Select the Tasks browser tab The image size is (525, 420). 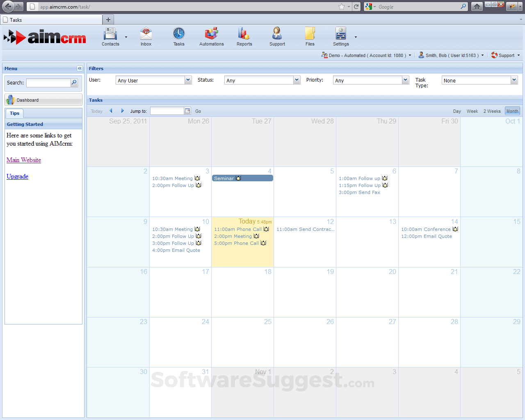(51, 19)
